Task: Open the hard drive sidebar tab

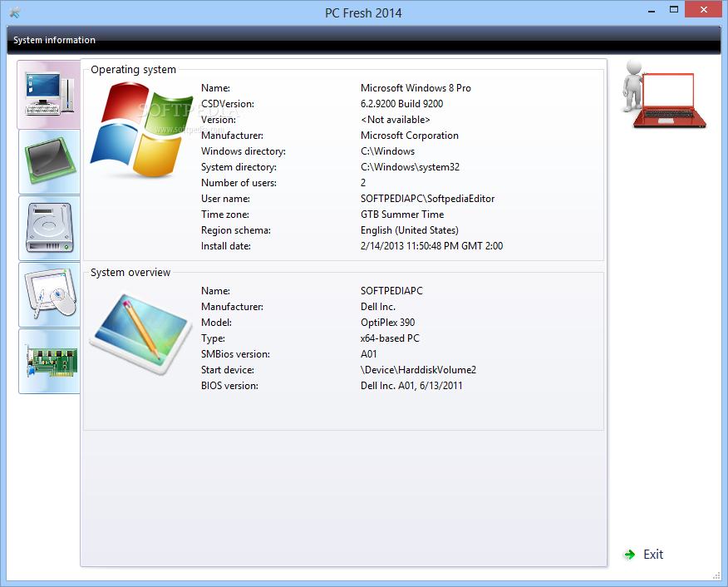Action: pos(49,228)
